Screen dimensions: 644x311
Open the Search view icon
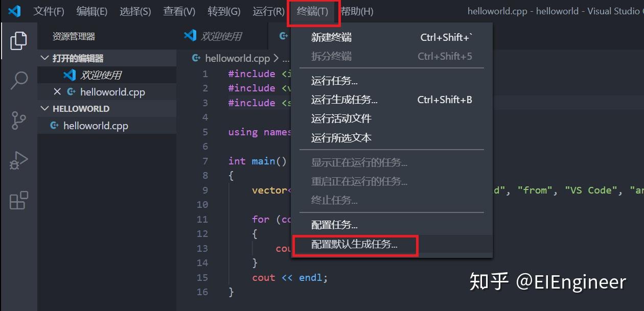(18, 81)
